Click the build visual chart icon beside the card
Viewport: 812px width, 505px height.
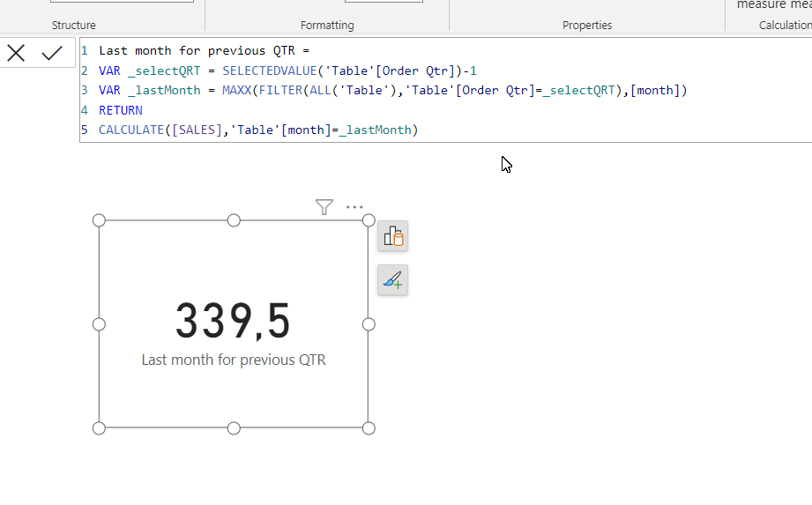[393, 236]
